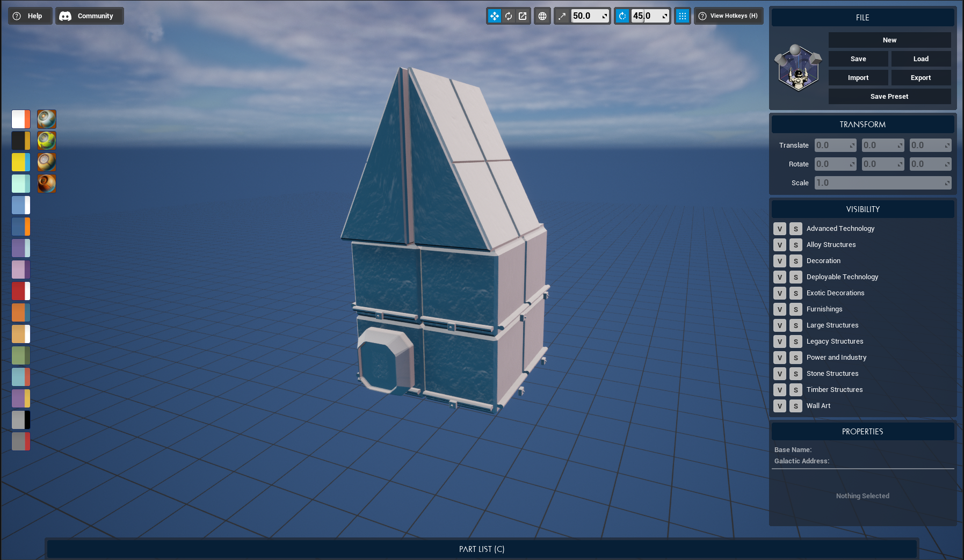Toggle visibility V for Advanced Technology

click(x=780, y=229)
